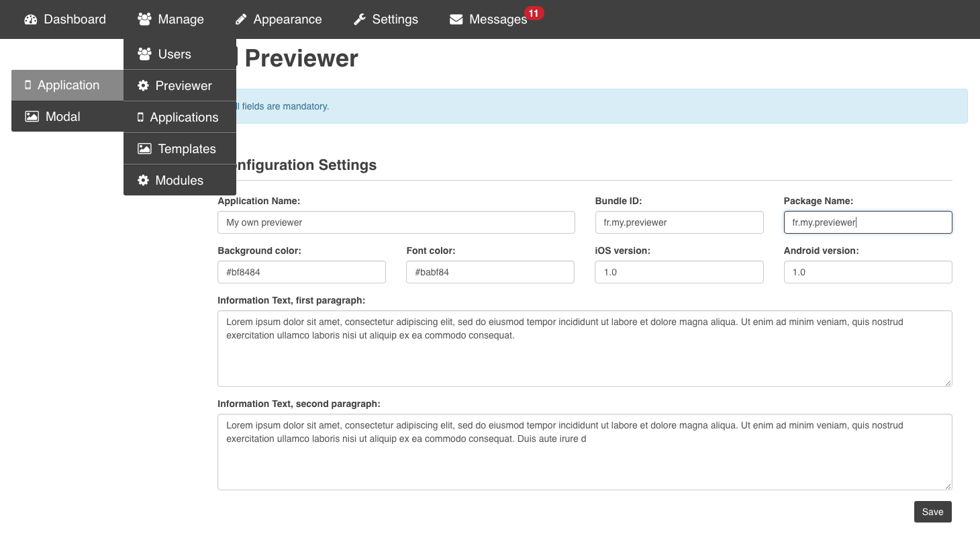Click the second paragraph information textarea

pyautogui.click(x=584, y=451)
